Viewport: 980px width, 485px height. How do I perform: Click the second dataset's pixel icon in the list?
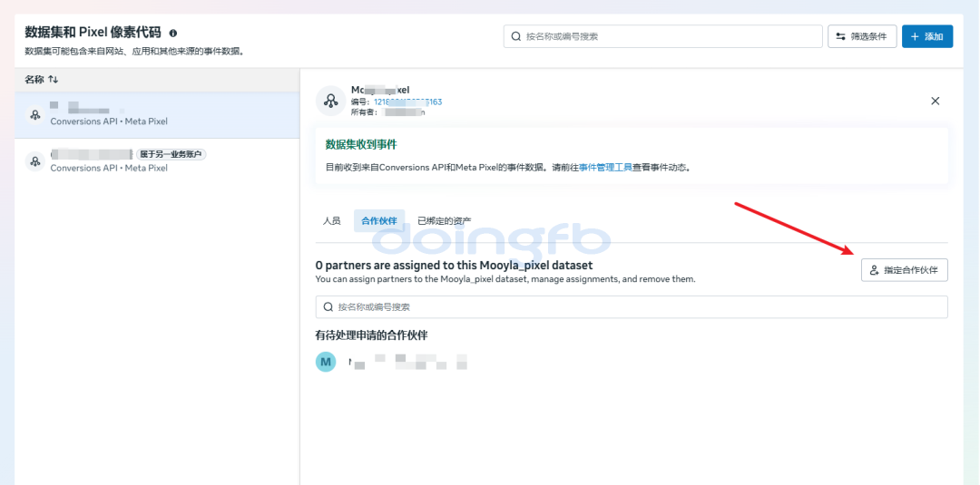(35, 161)
